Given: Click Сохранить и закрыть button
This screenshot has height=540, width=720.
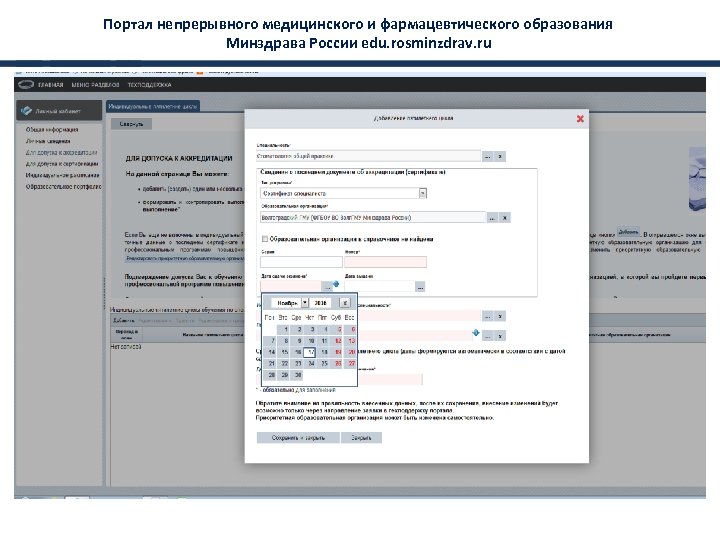Looking at the screenshot, I should click(298, 438).
